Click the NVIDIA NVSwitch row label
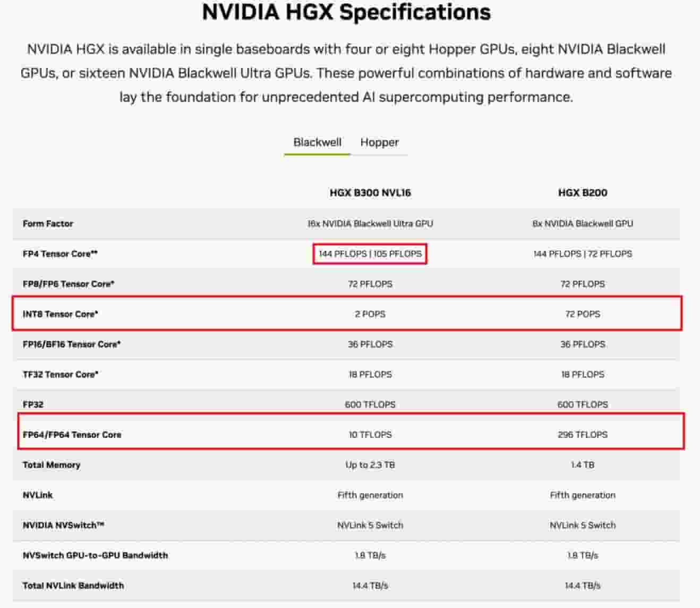This screenshot has width=700, height=608. click(x=63, y=525)
